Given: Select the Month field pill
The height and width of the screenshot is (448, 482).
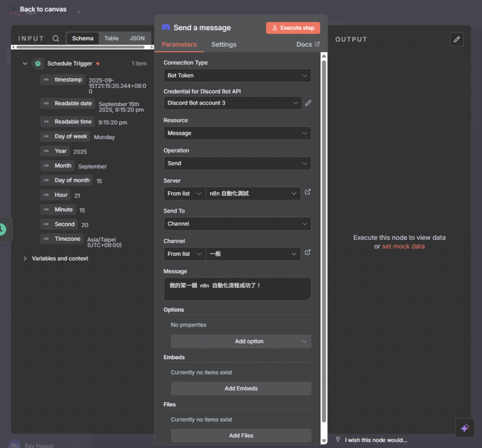Looking at the screenshot, I should [x=57, y=165].
